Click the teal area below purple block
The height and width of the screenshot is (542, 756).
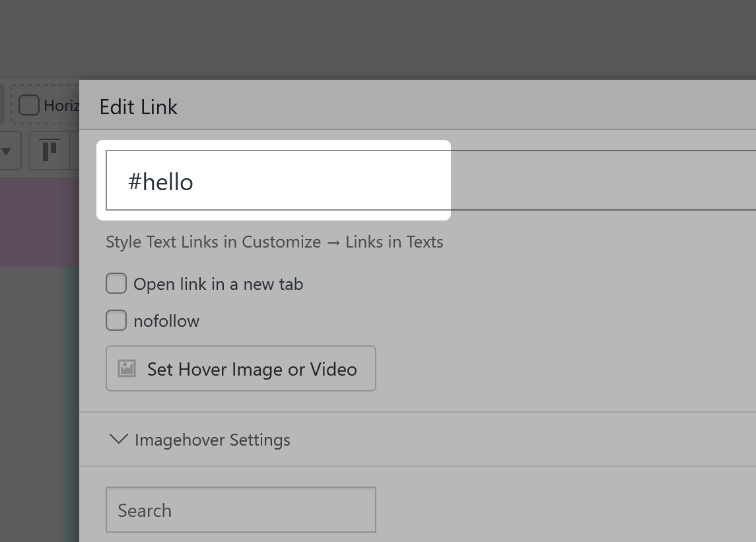72,396
